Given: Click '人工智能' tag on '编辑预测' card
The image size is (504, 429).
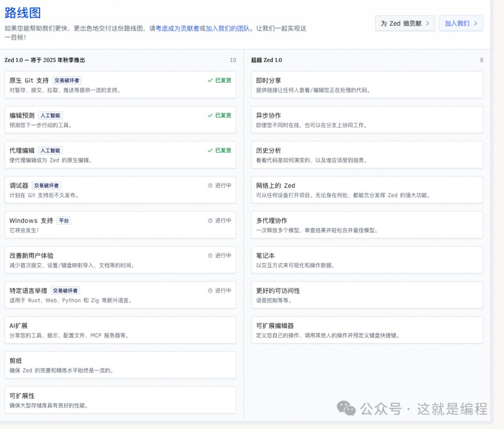Looking at the screenshot, I should (x=50, y=115).
